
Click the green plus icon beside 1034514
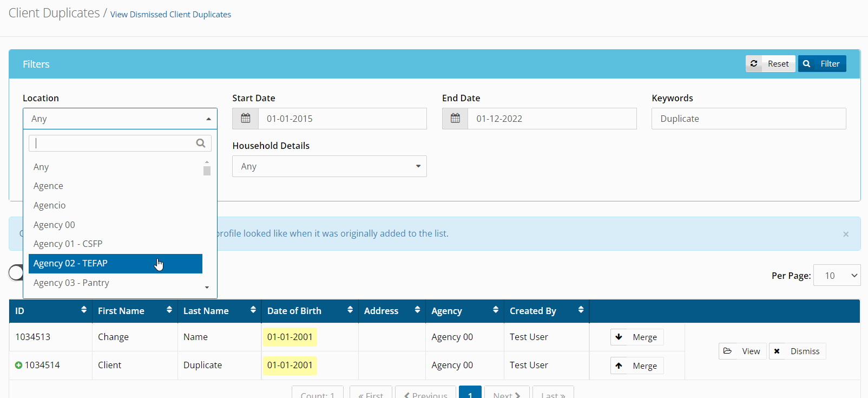[x=18, y=366]
